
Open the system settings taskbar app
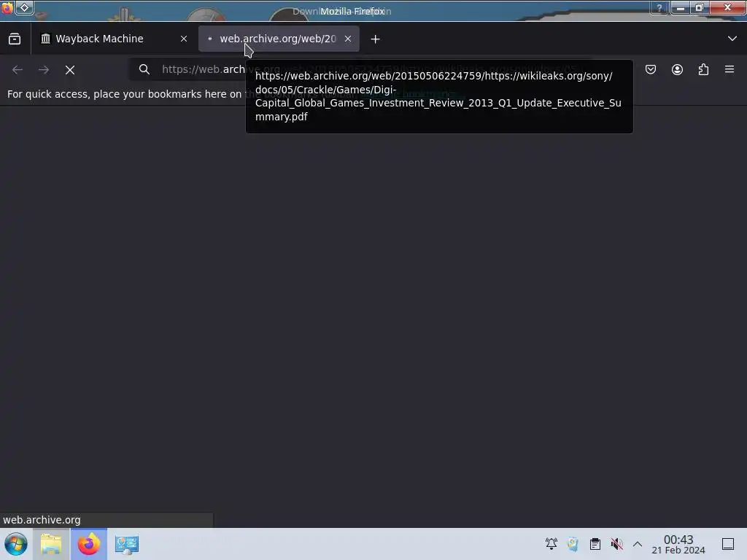(x=127, y=544)
